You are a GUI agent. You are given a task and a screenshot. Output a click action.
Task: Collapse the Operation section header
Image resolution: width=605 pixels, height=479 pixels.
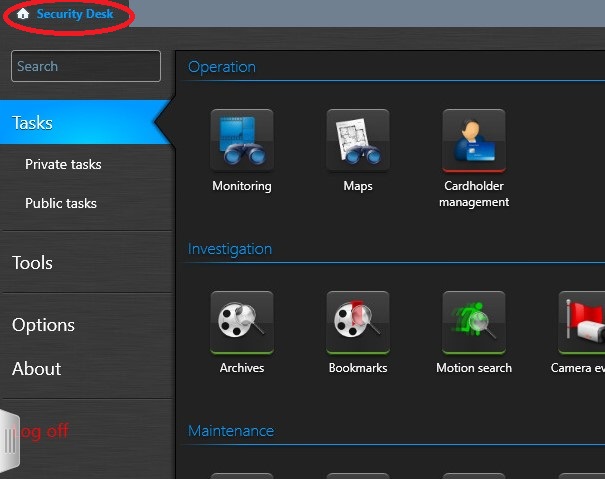[222, 67]
